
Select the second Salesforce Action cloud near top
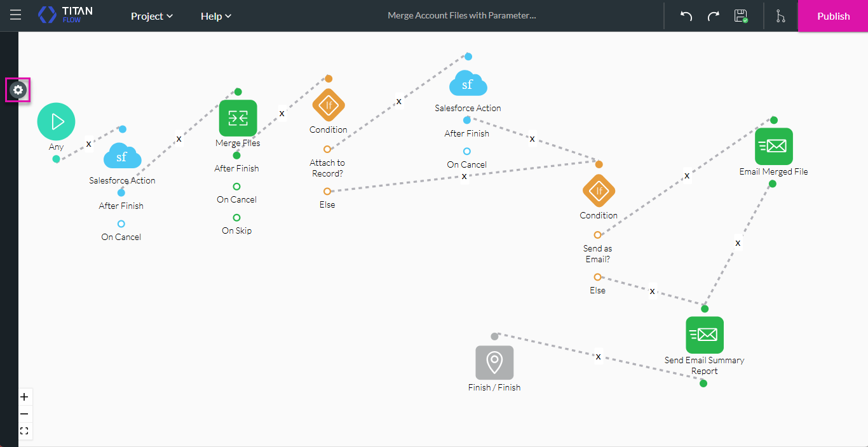coord(468,84)
